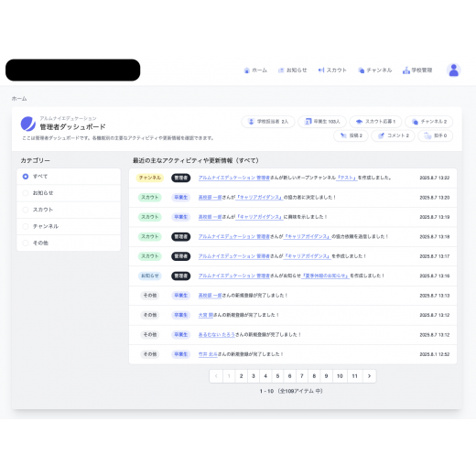The width and height of the screenshot is (476, 476).
Task: Click the 投稿 2 stat chip
Action: (x=351, y=135)
